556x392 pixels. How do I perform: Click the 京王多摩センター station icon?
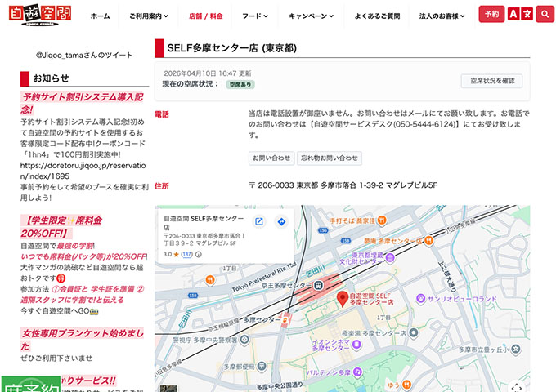(x=318, y=285)
